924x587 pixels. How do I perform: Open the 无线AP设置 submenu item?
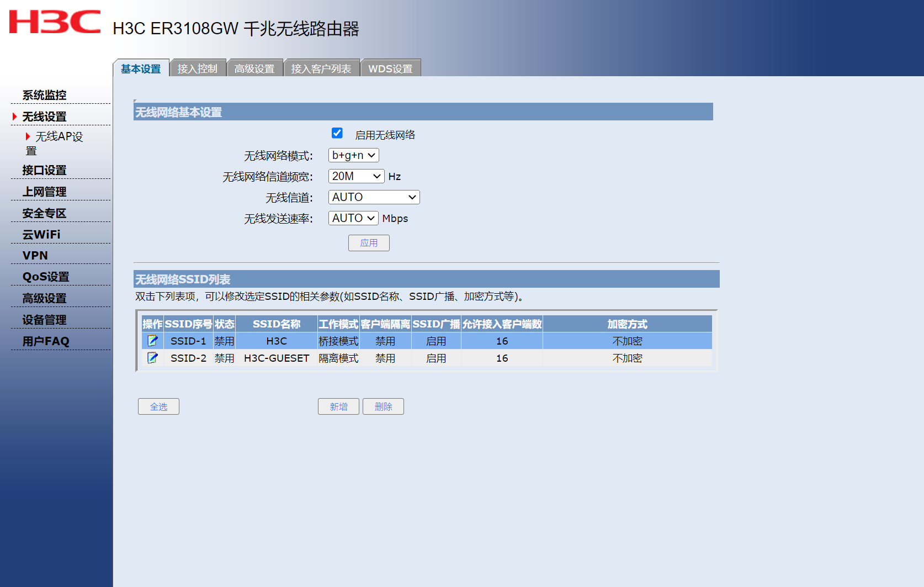(54, 144)
